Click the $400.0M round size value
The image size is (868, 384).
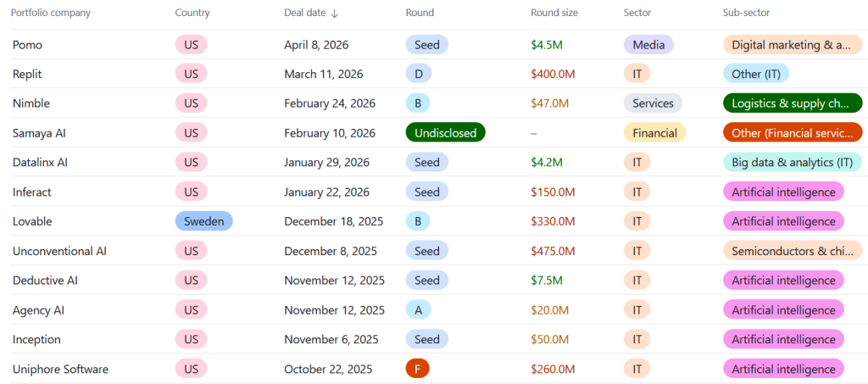click(553, 75)
